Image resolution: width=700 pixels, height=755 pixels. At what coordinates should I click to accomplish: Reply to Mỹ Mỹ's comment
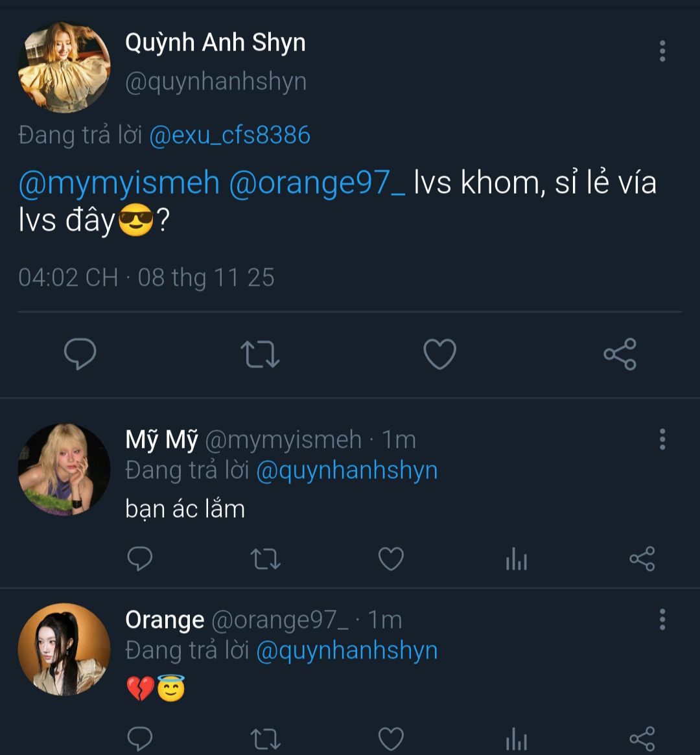[139, 559]
